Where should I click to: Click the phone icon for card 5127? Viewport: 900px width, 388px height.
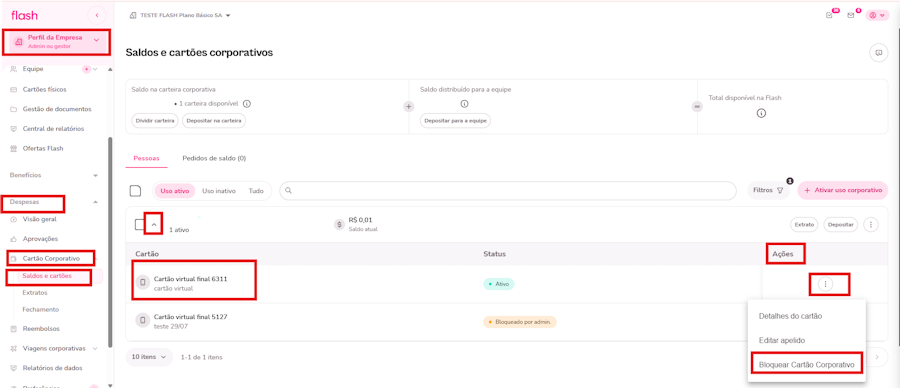[x=142, y=320]
